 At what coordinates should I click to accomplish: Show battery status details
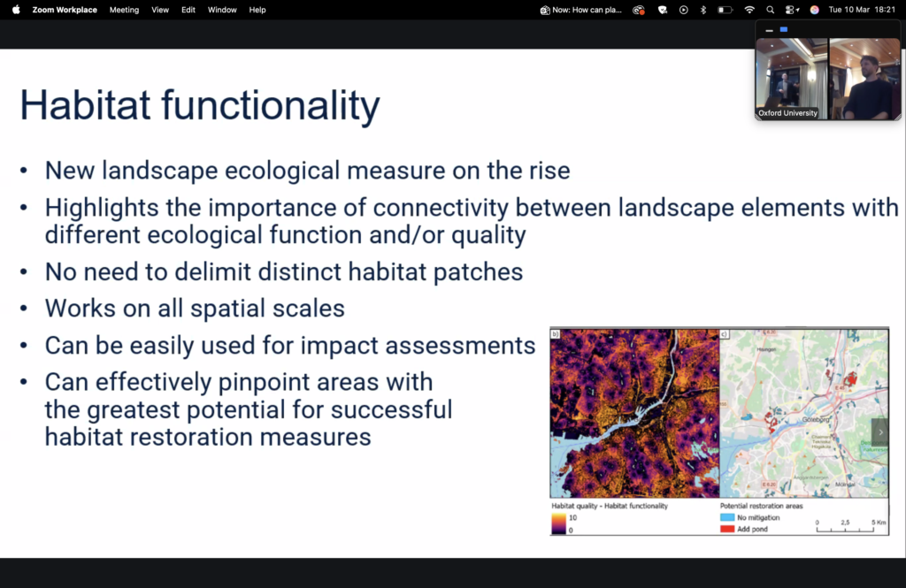coord(726,10)
